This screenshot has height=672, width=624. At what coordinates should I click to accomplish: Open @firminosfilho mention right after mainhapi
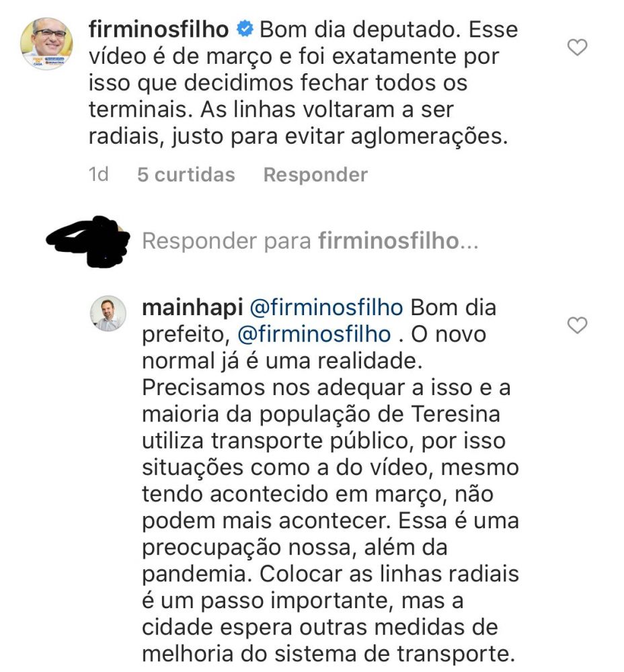[326, 308]
